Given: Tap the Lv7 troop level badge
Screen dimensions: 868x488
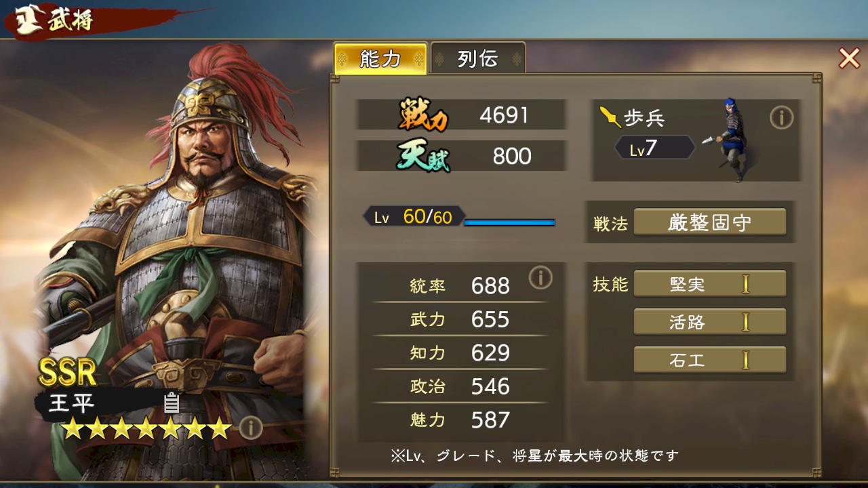Looking at the screenshot, I should pos(654,148).
